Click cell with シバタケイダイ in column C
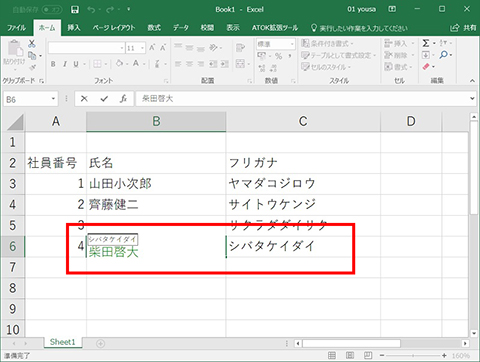Screen dimensions: 480x362 (303, 247)
